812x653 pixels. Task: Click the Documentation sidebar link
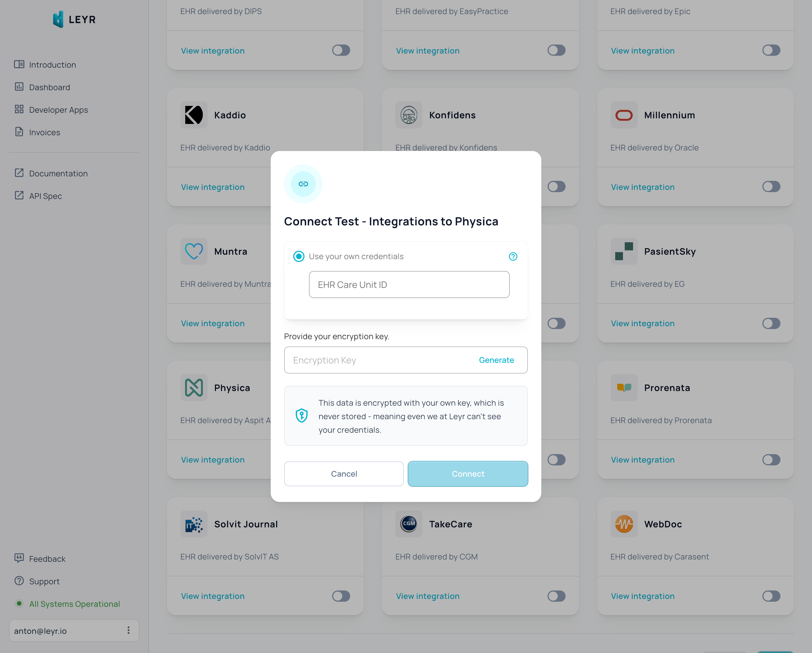pos(58,173)
